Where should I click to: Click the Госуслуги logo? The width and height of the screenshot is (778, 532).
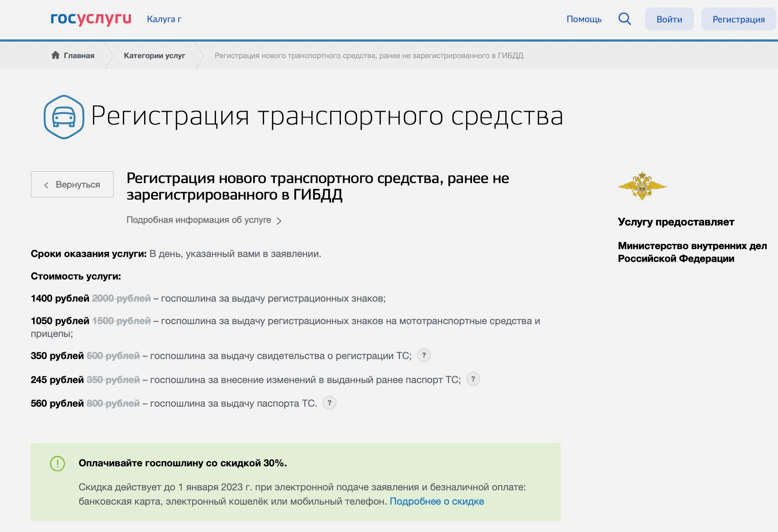click(x=91, y=18)
